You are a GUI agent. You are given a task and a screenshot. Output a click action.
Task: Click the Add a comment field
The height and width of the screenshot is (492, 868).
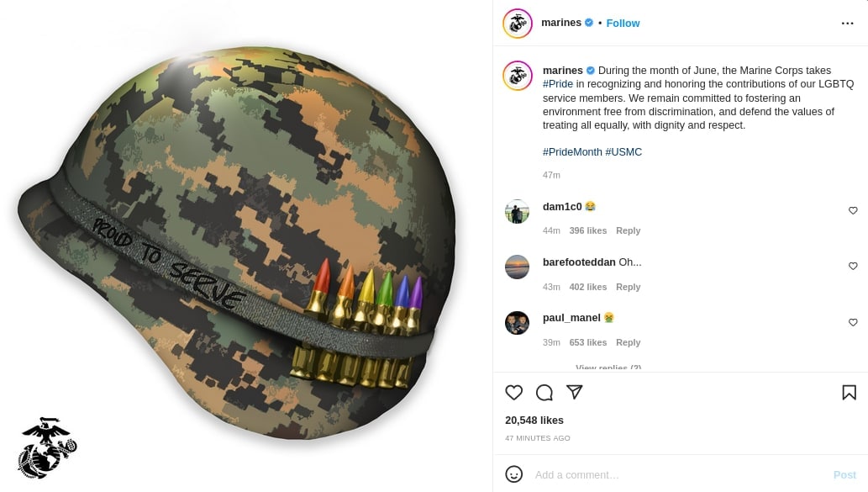coord(679,475)
